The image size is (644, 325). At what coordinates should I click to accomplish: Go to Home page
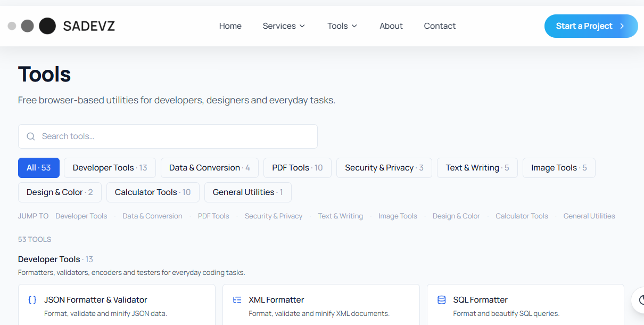tap(230, 26)
